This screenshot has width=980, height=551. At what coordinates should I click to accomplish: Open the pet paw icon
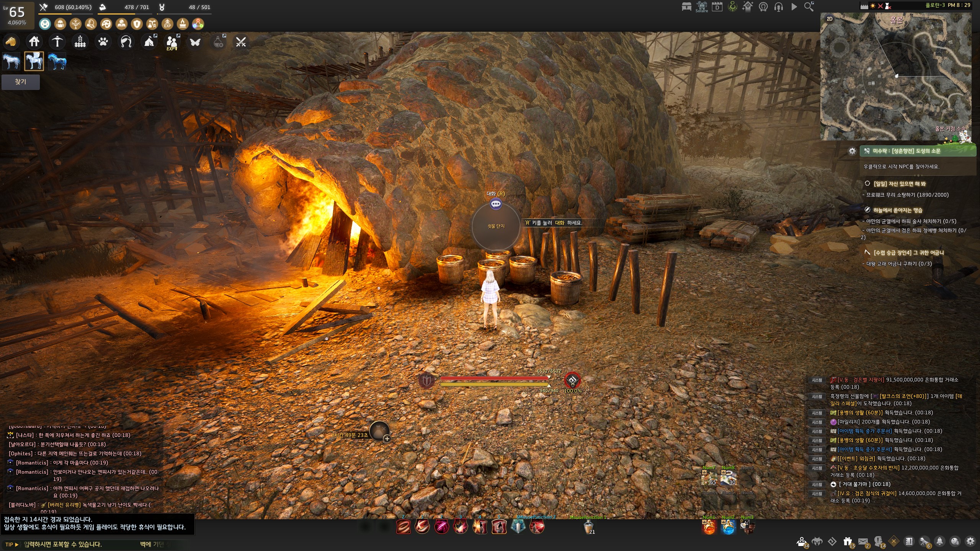[103, 41]
